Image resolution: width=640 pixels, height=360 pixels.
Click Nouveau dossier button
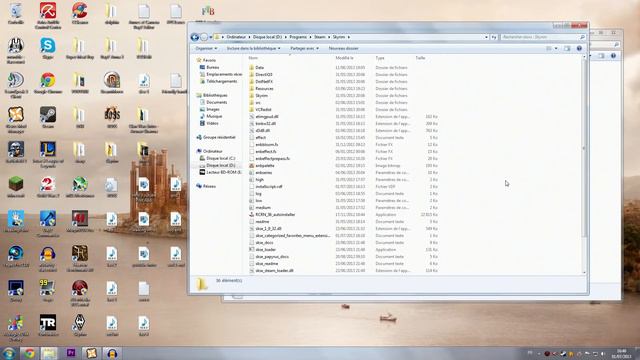point(343,49)
